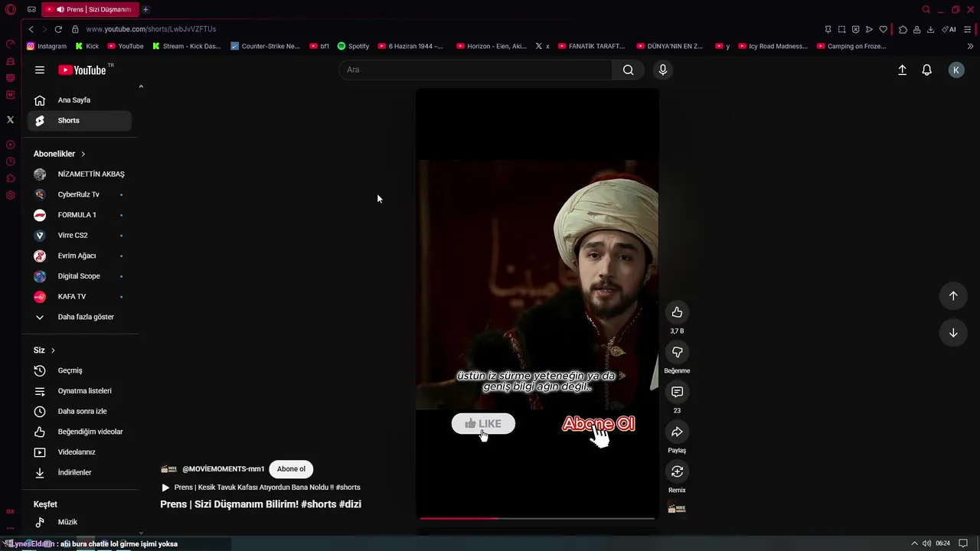Image resolution: width=980 pixels, height=551 pixels.
Task: Open the upload/create icon in the YouTube header
Action: (x=902, y=70)
